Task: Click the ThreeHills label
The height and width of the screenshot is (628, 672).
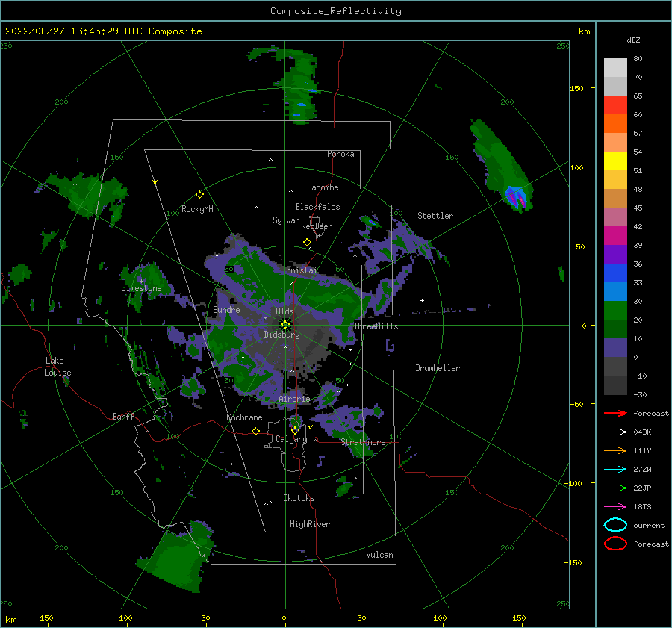Action: tap(376, 326)
